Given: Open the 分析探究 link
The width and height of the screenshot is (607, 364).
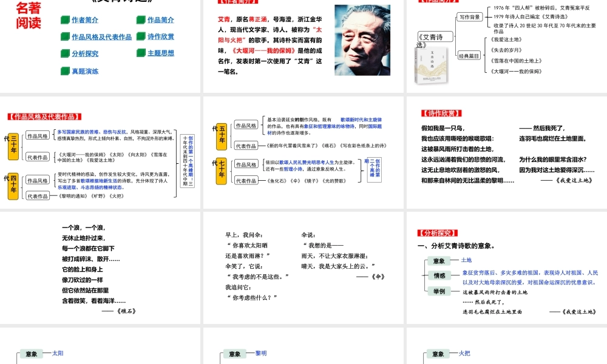Looking at the screenshot, I should [x=85, y=53].
